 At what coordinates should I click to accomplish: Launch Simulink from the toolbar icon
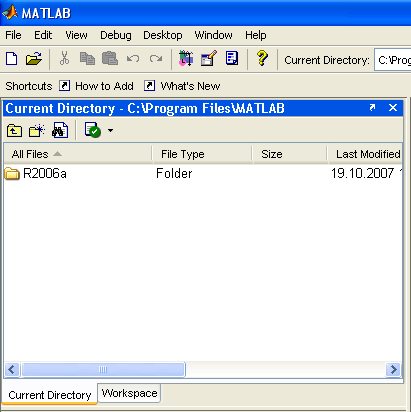[x=186, y=58]
